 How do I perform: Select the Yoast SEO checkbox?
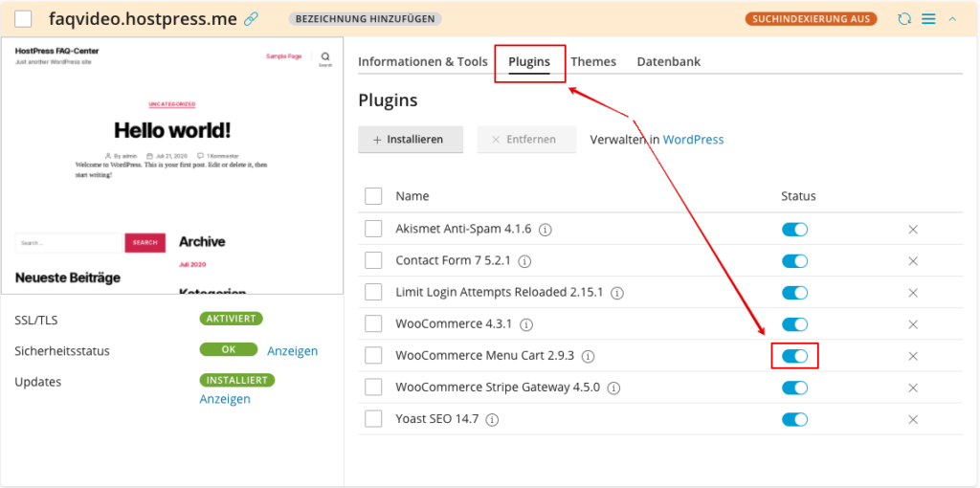coord(373,419)
